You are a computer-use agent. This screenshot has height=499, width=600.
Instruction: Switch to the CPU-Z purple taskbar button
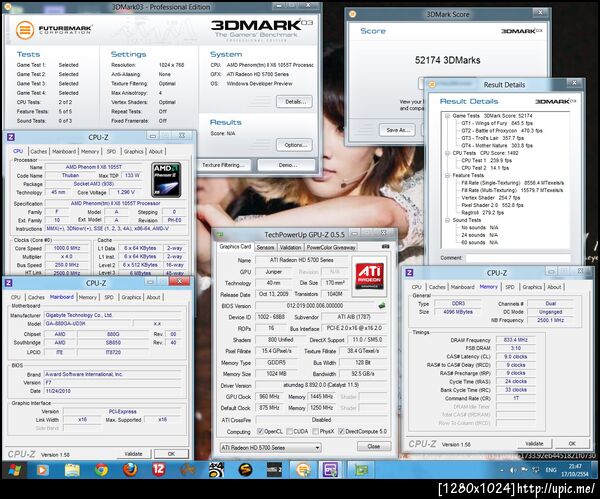(330, 470)
